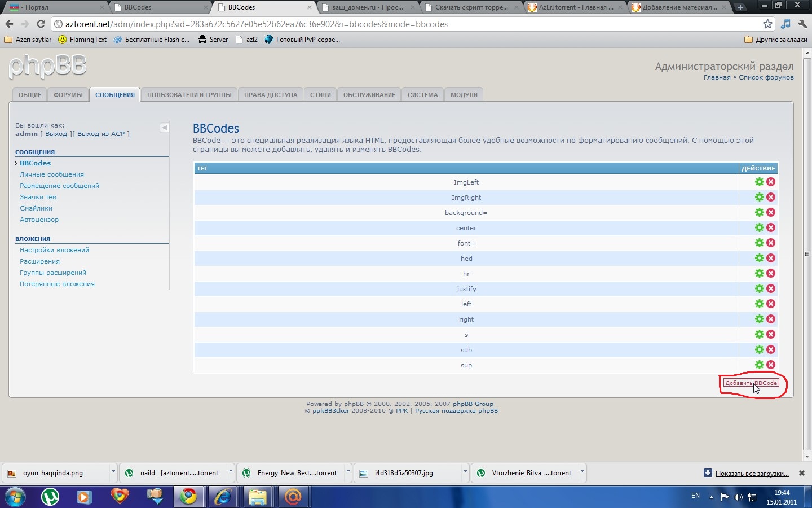Delete the background= BBCode
The image size is (812, 508).
tap(771, 212)
